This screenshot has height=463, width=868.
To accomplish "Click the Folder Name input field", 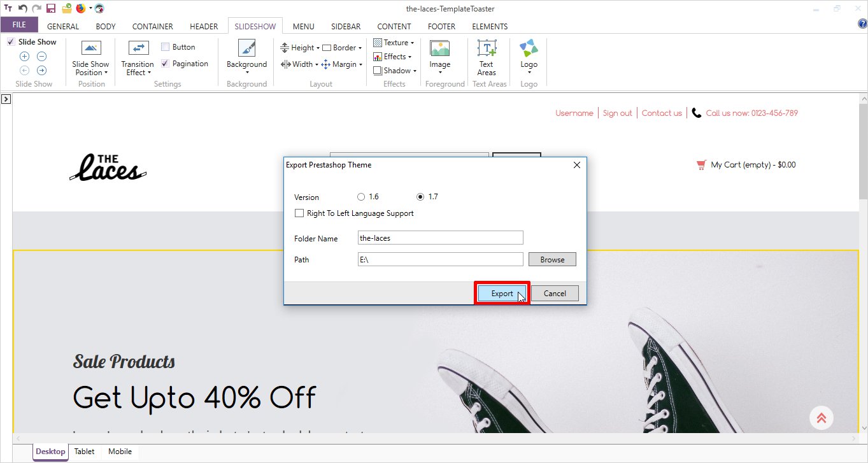I will point(440,238).
